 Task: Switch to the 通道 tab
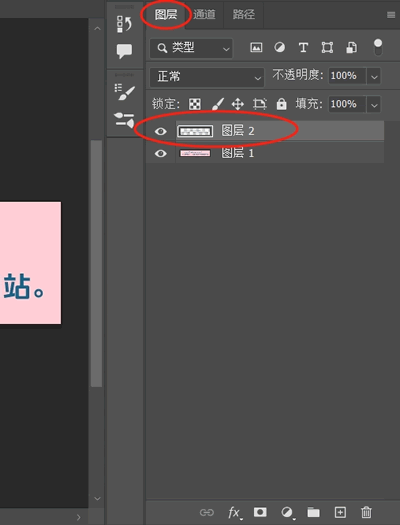tap(204, 14)
